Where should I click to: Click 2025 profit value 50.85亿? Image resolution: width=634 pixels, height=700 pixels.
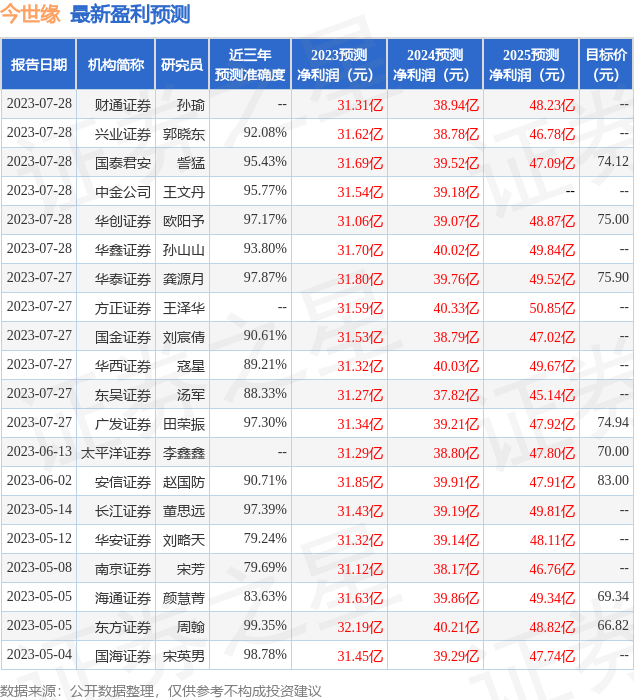coord(552,308)
